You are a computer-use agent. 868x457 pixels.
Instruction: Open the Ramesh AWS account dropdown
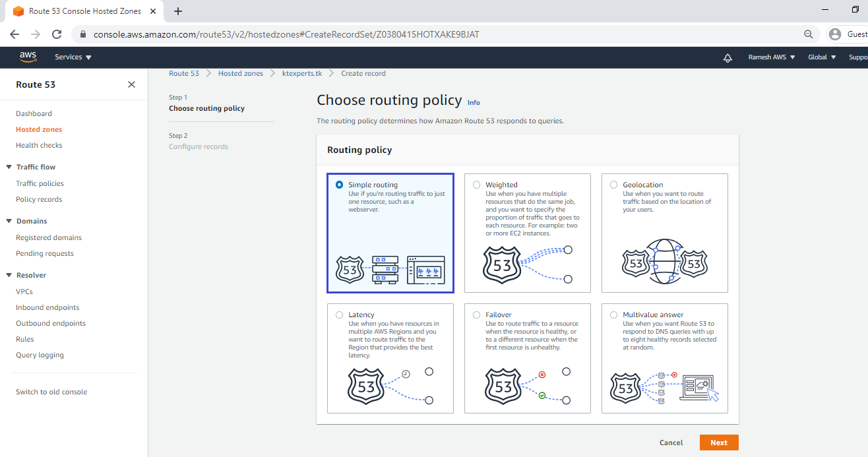pos(772,57)
